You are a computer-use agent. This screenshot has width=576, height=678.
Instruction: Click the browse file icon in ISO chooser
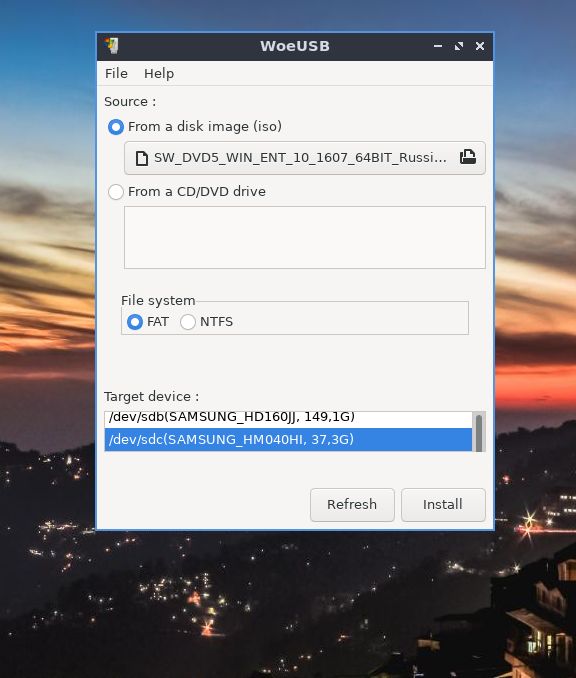point(467,157)
